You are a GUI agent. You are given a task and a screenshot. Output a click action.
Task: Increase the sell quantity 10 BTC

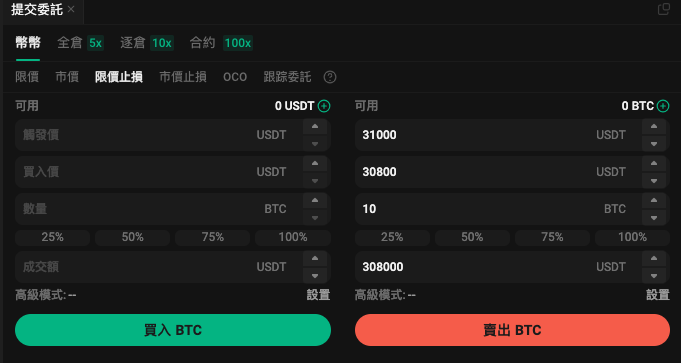coord(654,201)
